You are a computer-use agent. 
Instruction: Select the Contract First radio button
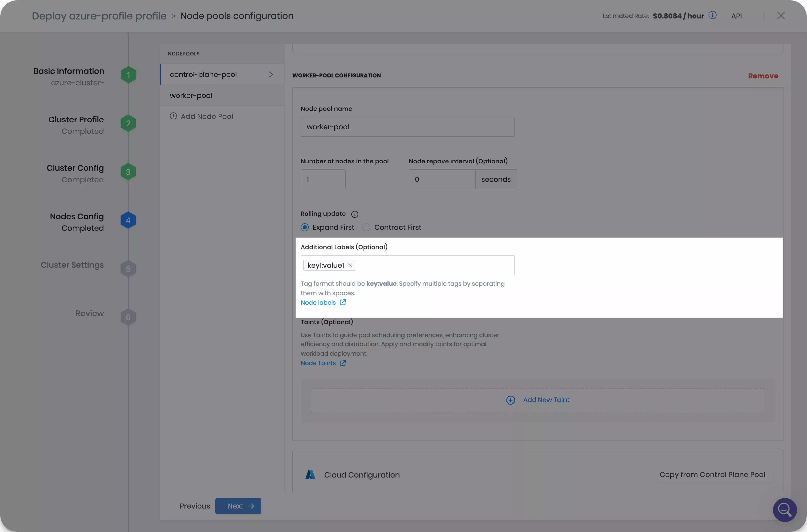(x=366, y=227)
